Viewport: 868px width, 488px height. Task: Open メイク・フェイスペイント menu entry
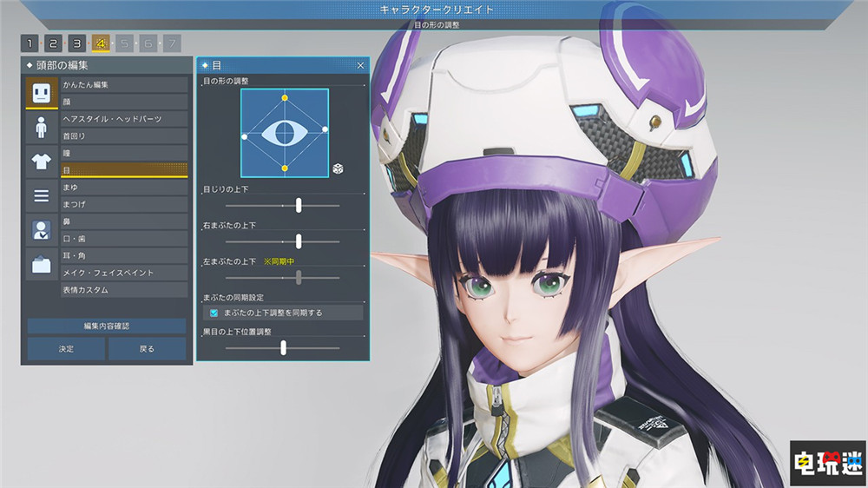point(124,273)
